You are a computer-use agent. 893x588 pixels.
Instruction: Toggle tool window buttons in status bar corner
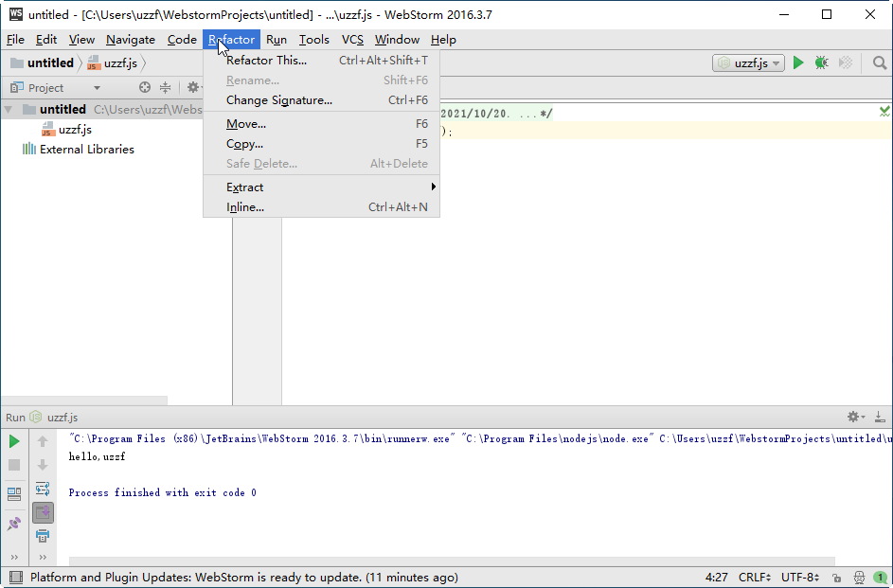tap(16, 578)
